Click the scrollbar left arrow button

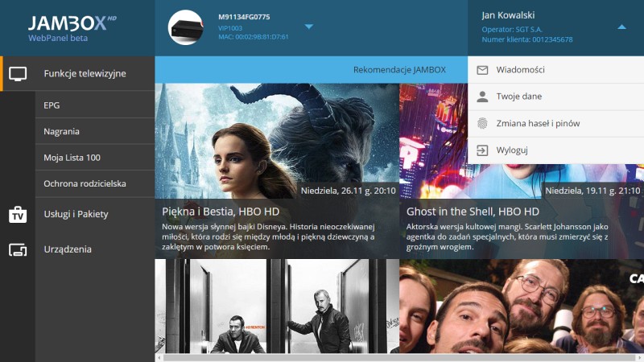pyautogui.click(x=159, y=358)
